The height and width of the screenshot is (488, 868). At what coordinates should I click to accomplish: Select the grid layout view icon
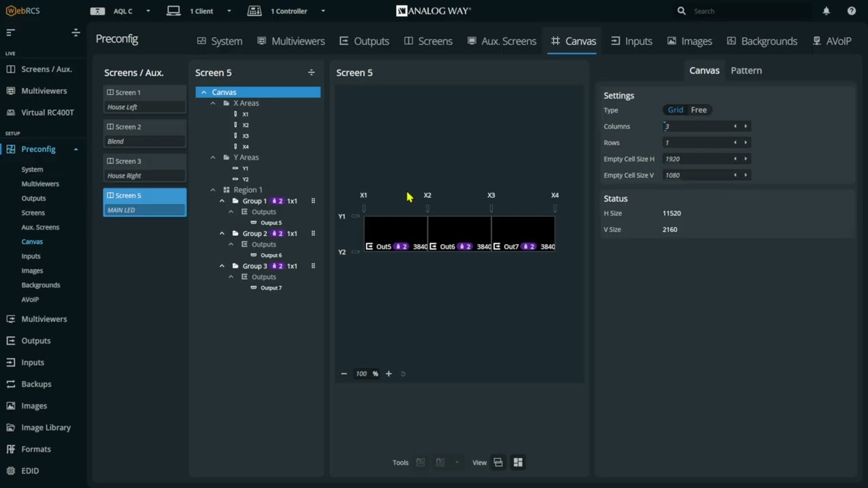518,462
